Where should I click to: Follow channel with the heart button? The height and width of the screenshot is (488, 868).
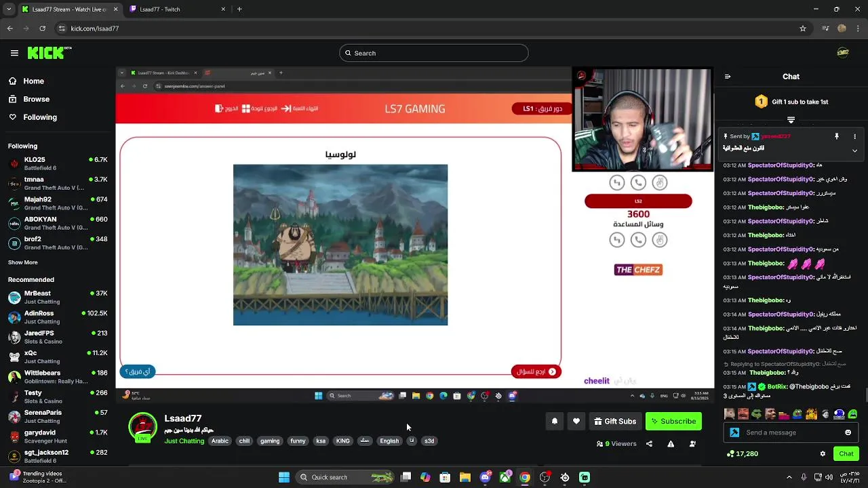(x=576, y=421)
